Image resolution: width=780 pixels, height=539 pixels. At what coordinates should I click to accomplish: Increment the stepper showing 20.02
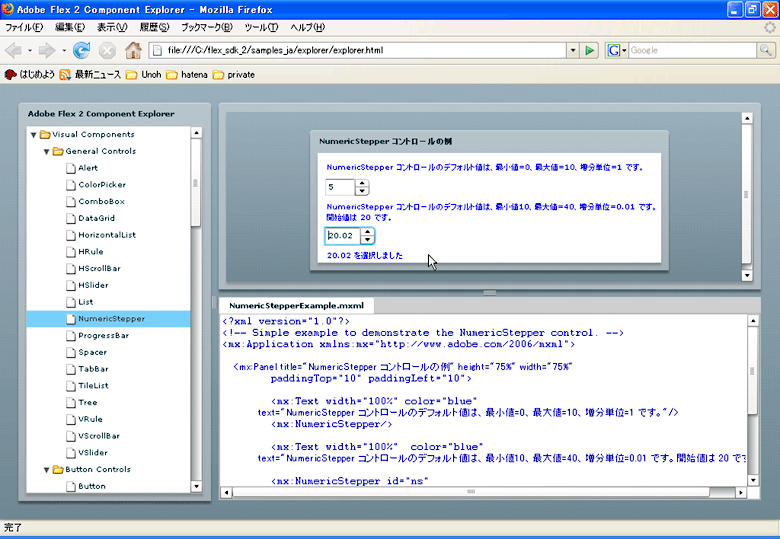point(368,232)
